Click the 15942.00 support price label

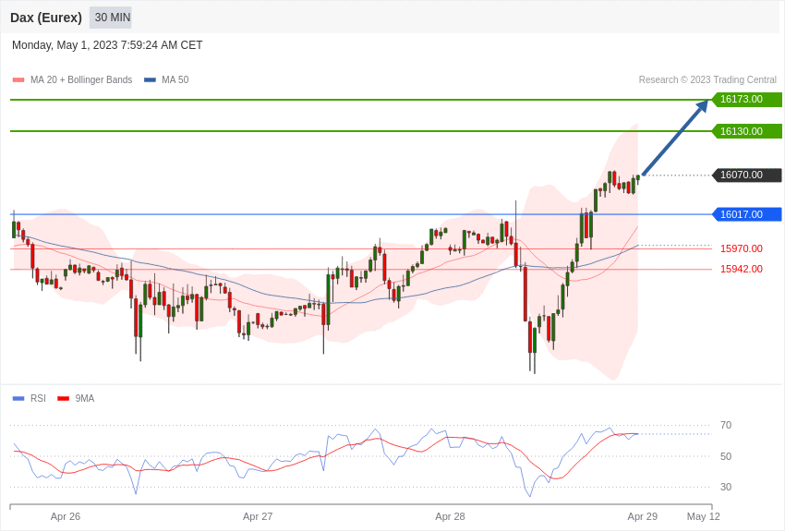coord(742,269)
